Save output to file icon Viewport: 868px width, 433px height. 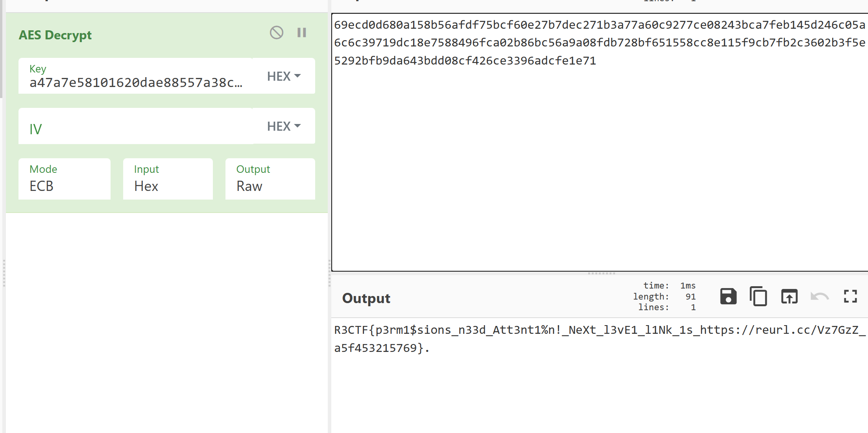(728, 296)
